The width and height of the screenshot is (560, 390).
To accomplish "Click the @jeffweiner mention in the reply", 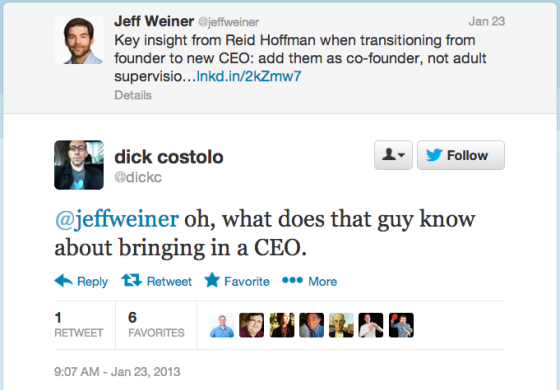I will [116, 219].
